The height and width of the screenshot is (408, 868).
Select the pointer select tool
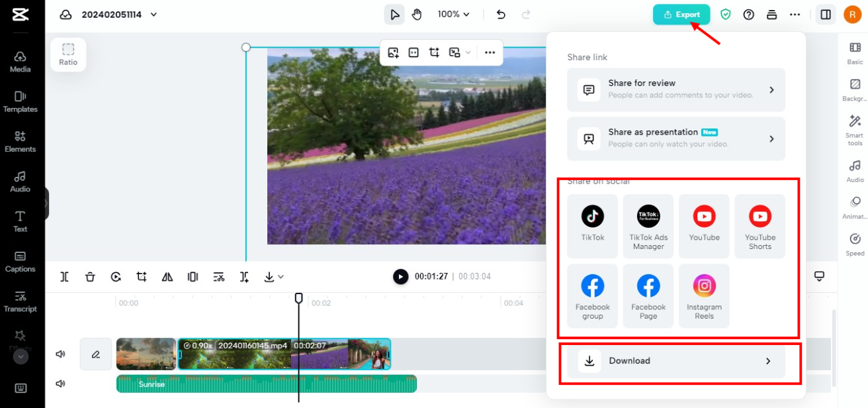(x=394, y=15)
